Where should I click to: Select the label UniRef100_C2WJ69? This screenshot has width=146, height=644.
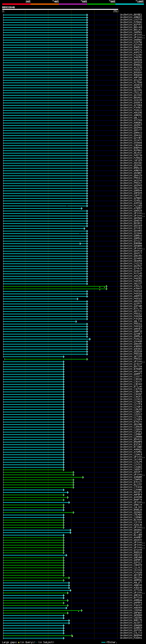pyautogui.click(x=131, y=409)
